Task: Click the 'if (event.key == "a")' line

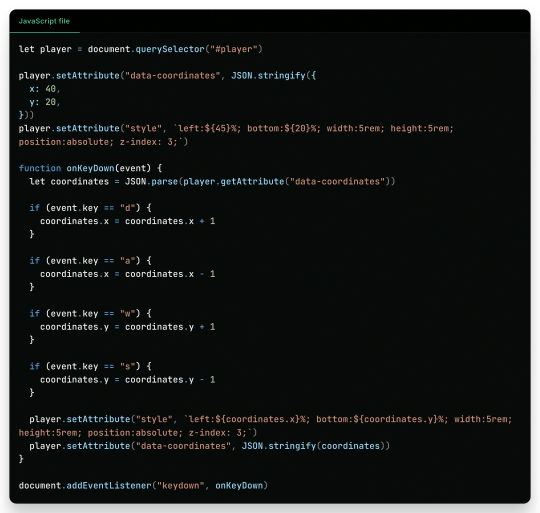Action: coord(90,261)
